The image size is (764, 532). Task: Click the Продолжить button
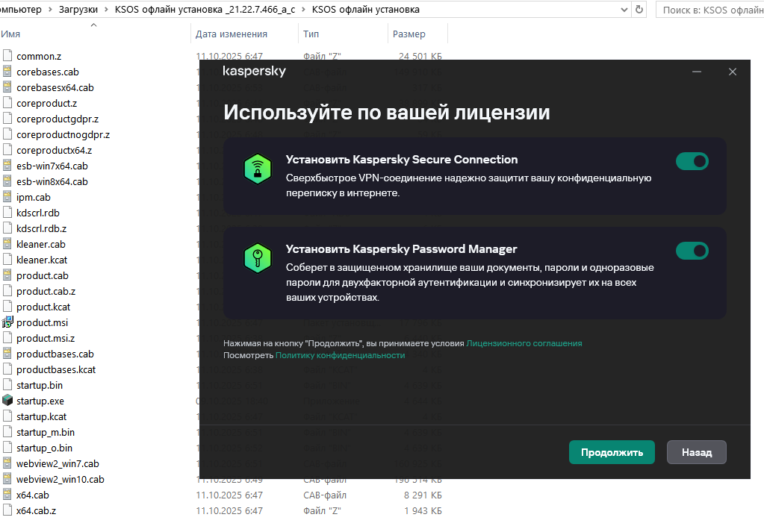[x=612, y=452]
